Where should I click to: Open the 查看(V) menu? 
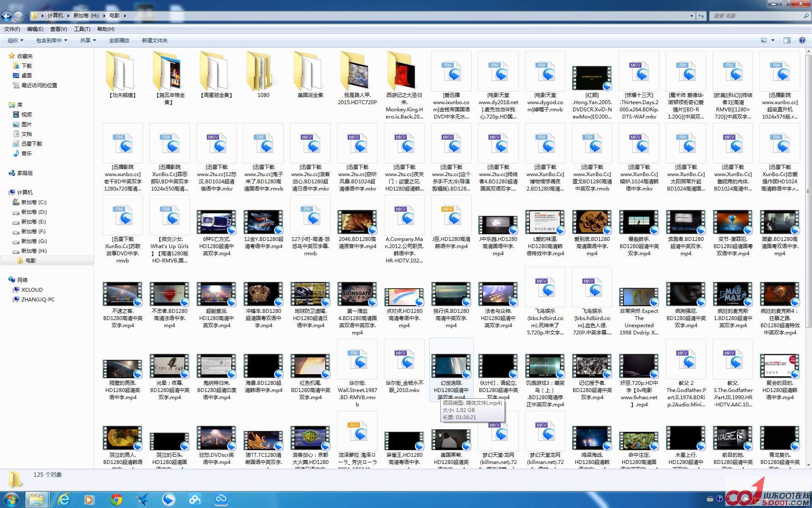tap(58, 29)
